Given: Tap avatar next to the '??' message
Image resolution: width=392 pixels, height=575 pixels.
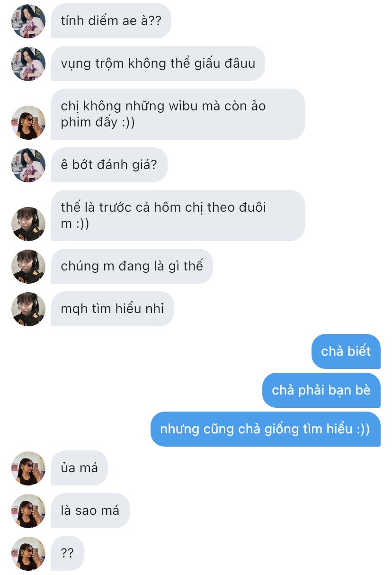Looking at the screenshot, I should pos(28,554).
